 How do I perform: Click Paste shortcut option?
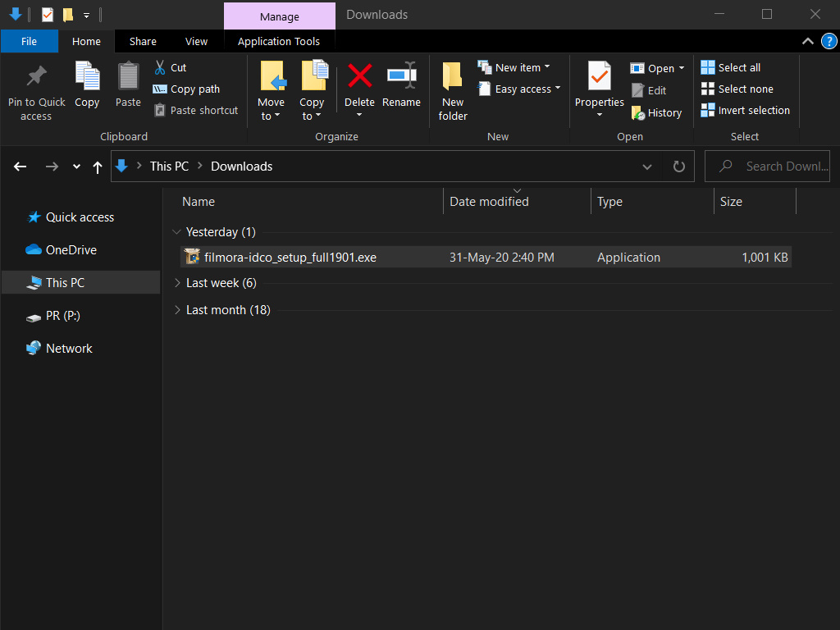point(195,111)
